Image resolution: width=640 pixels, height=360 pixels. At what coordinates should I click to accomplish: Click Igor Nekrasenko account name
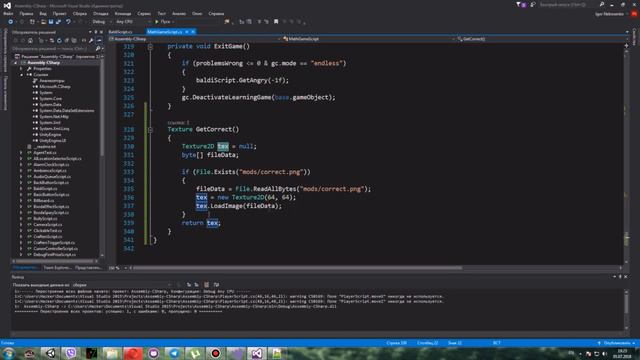coord(609,14)
